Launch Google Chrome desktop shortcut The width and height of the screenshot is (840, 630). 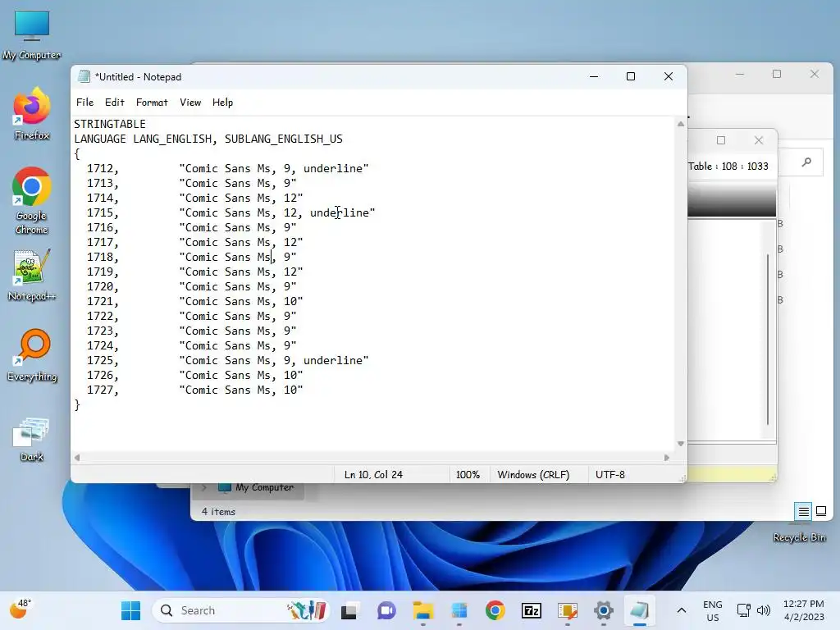pyautogui.click(x=32, y=202)
